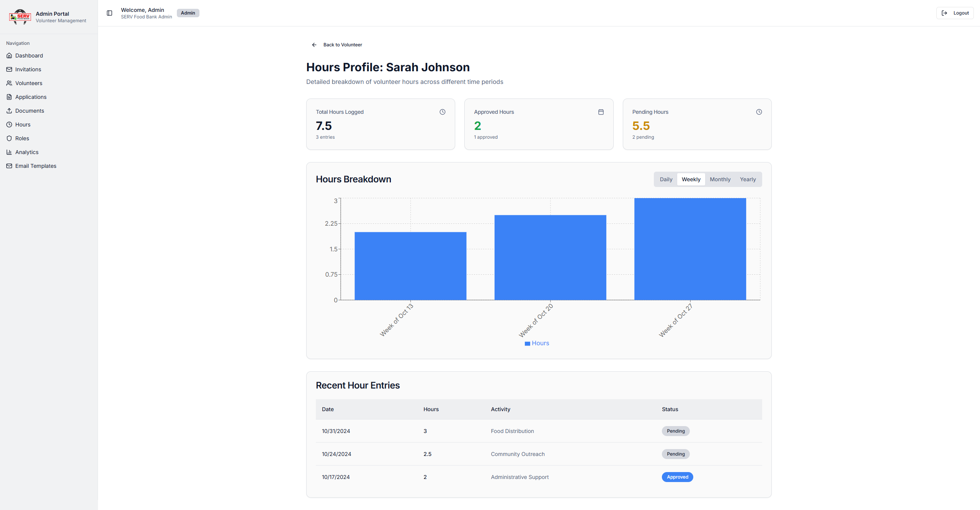Viewport: 980px width, 510px height.
Task: Click the Roles shield icon
Action: [9, 138]
